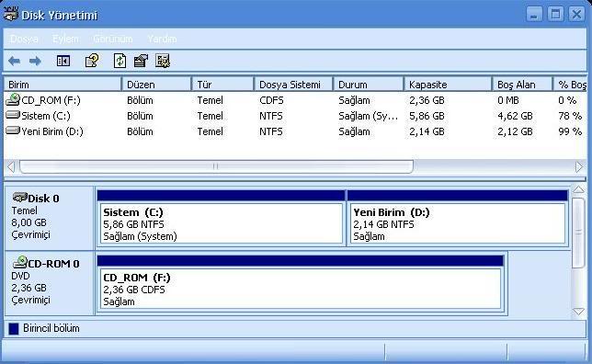Click the 99 % free cell
The image size is (592, 364).
coord(570,131)
